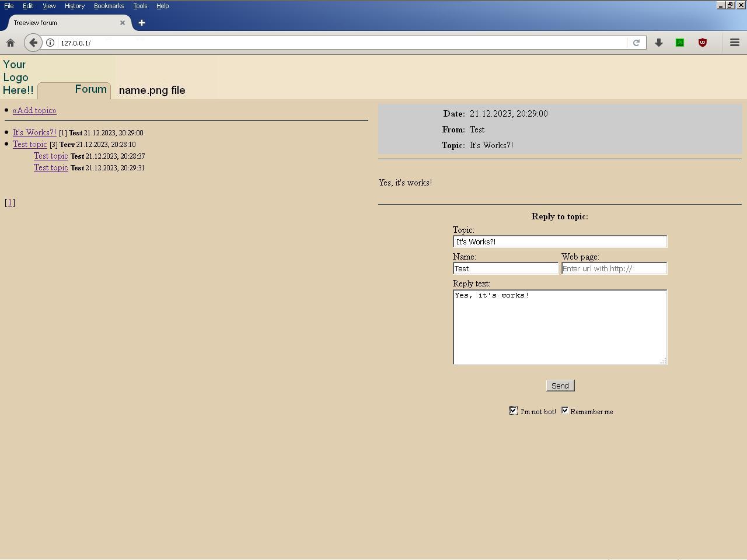Image resolution: width=747 pixels, height=560 pixels.
Task: Reload the page with refresh icon
Action: [636, 43]
